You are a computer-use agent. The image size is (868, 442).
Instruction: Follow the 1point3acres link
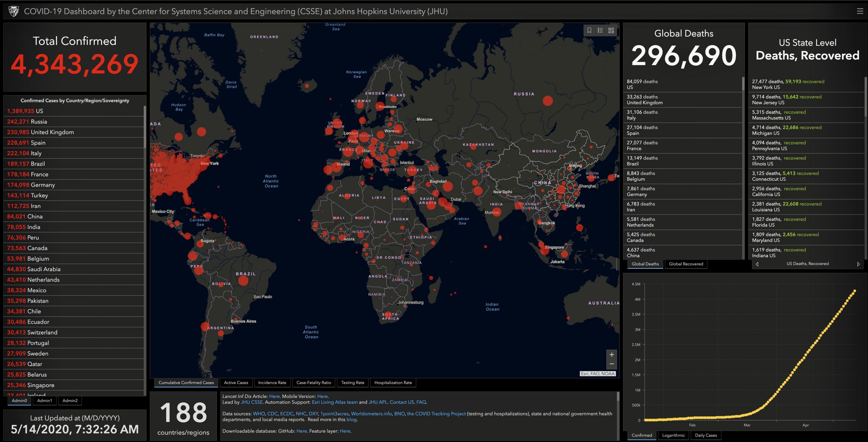click(334, 414)
